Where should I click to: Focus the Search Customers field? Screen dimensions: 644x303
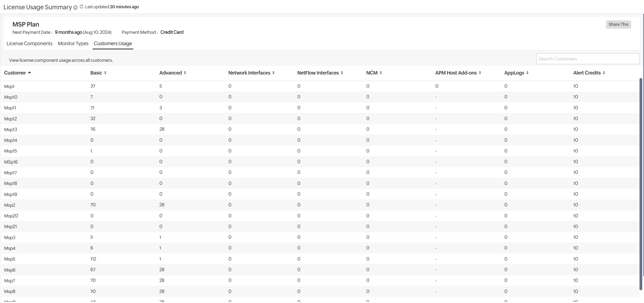click(x=587, y=59)
